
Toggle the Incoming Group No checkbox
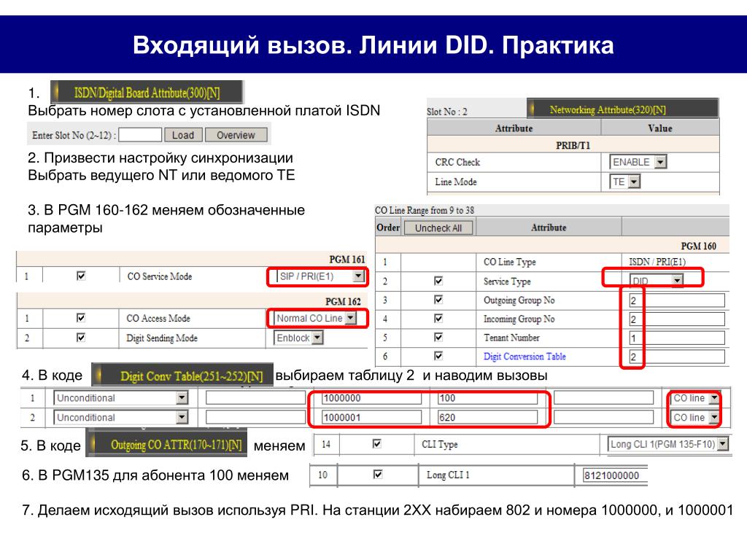tap(438, 318)
